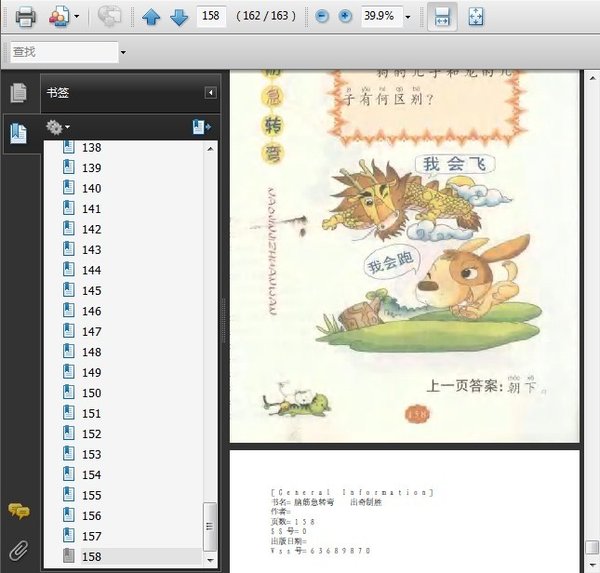This screenshot has height=573, width=600.
Task: Zoom out using the minus button
Action: 321,16
